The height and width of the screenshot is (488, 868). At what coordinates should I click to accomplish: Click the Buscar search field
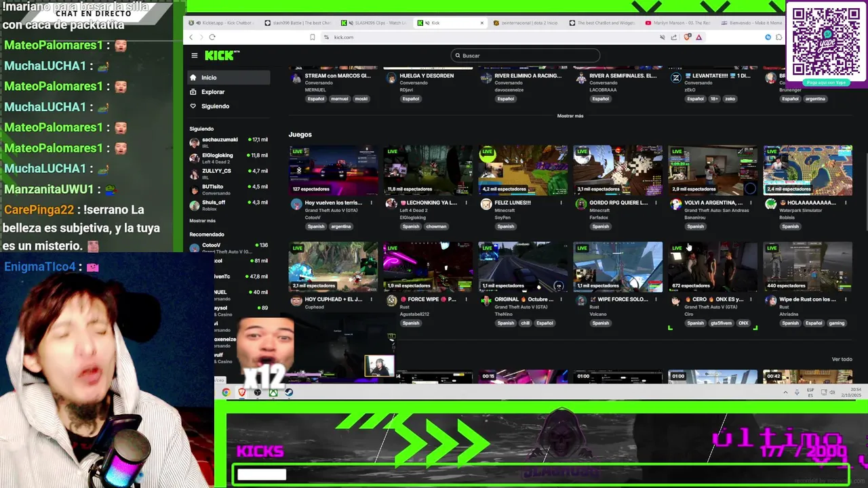(525, 56)
